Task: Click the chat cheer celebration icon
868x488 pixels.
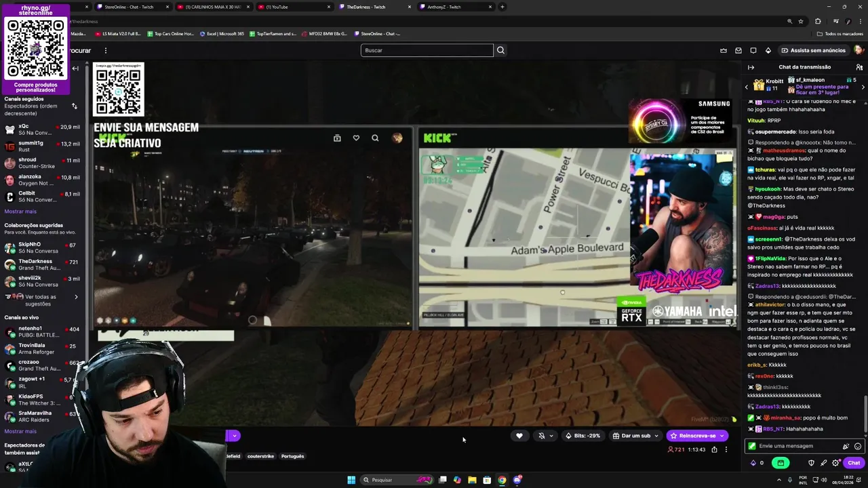Action: [x=846, y=446]
